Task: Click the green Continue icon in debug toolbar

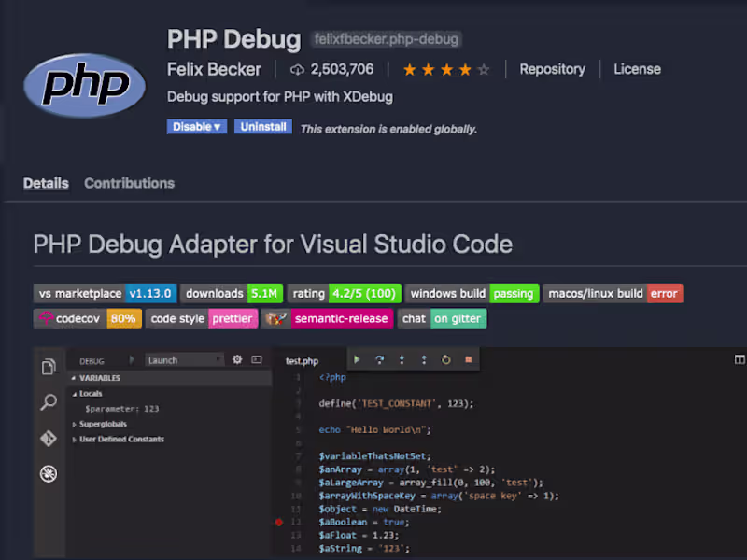Action: click(357, 359)
